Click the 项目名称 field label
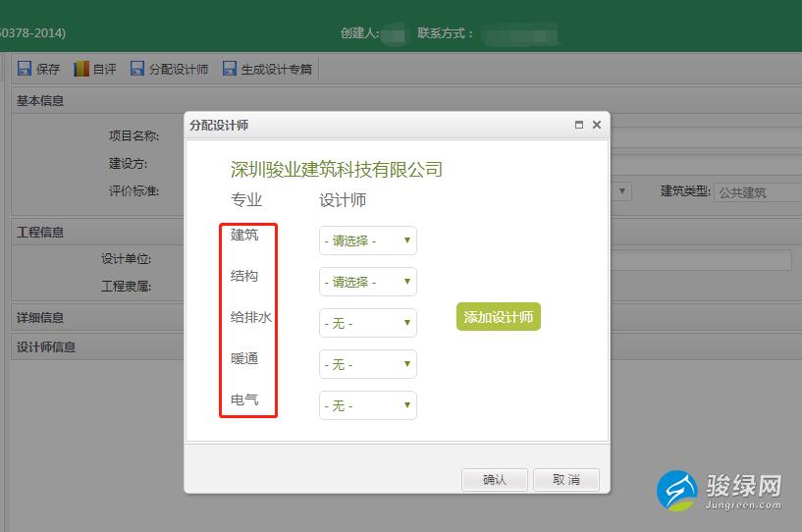 (x=134, y=135)
